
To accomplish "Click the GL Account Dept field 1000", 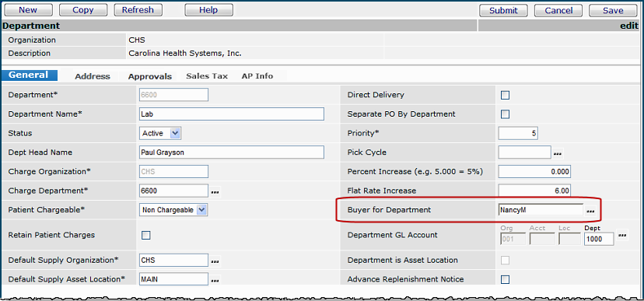I will tap(599, 239).
